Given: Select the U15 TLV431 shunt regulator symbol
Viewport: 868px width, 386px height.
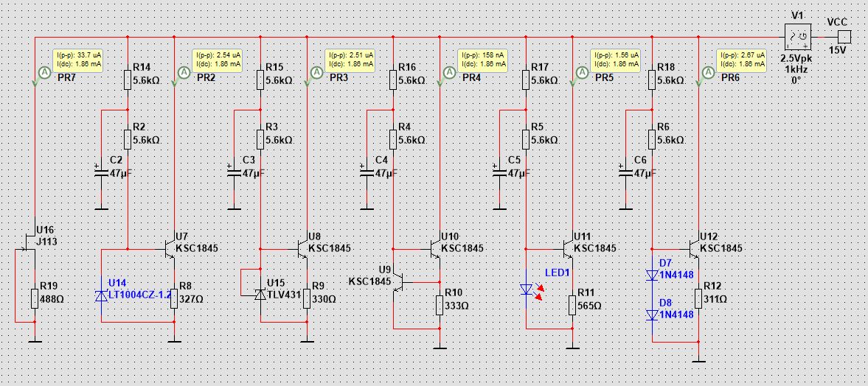Looking at the screenshot, I should 260,295.
